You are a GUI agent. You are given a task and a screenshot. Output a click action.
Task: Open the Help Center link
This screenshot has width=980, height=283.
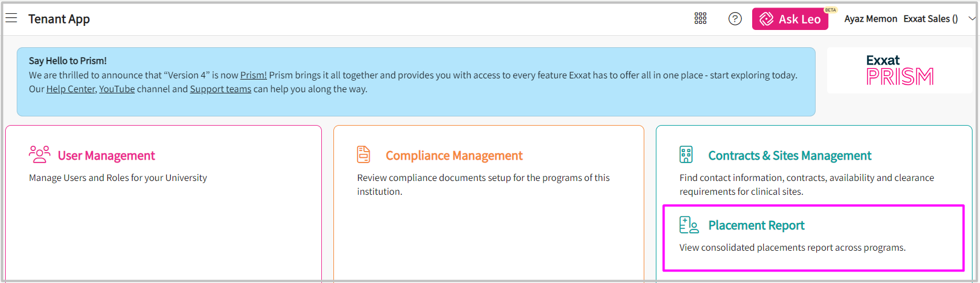tap(70, 89)
